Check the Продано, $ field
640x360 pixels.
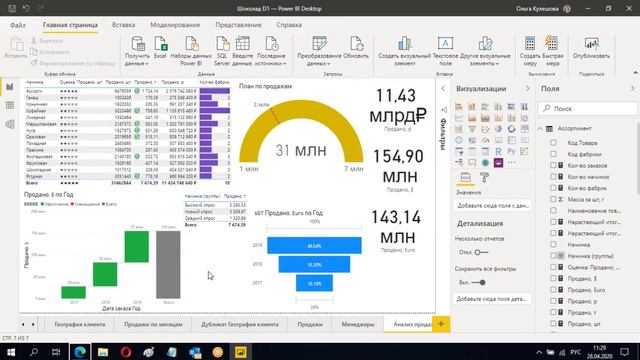pos(553,278)
